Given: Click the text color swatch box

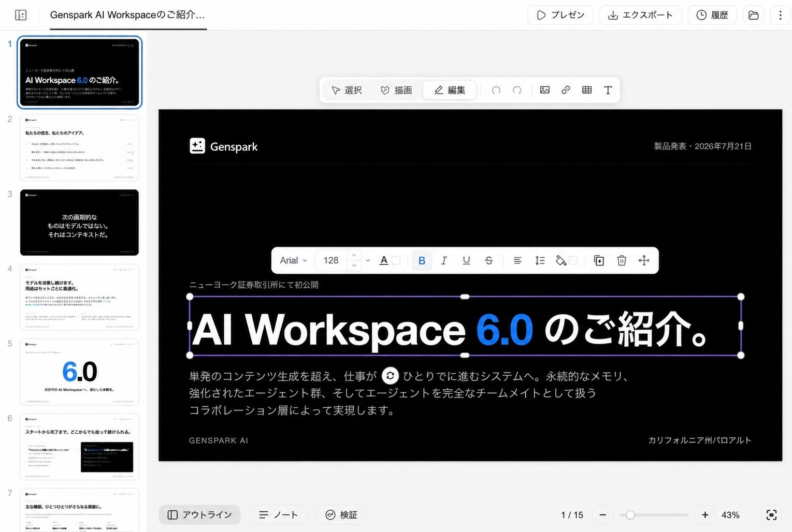Looking at the screenshot, I should (x=396, y=260).
